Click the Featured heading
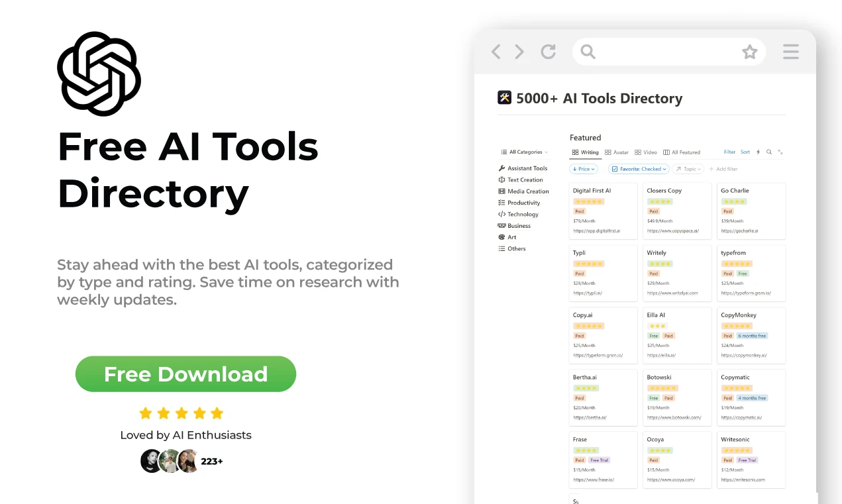Viewport: 842px width, 504px height. (586, 138)
